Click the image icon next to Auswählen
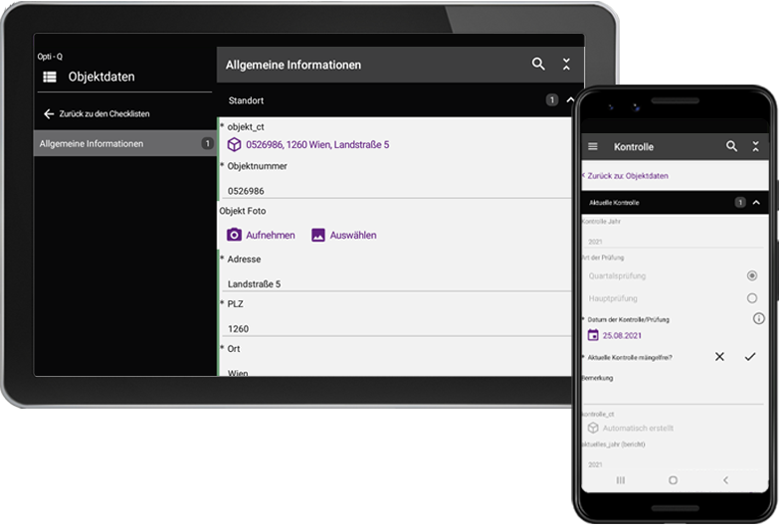Screen dimensions: 784x532 click(x=318, y=236)
